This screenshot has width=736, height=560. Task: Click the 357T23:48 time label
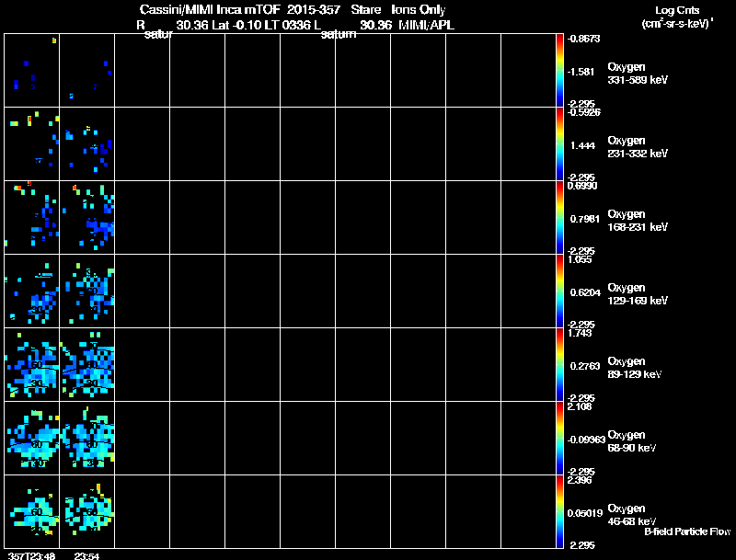[31, 556]
